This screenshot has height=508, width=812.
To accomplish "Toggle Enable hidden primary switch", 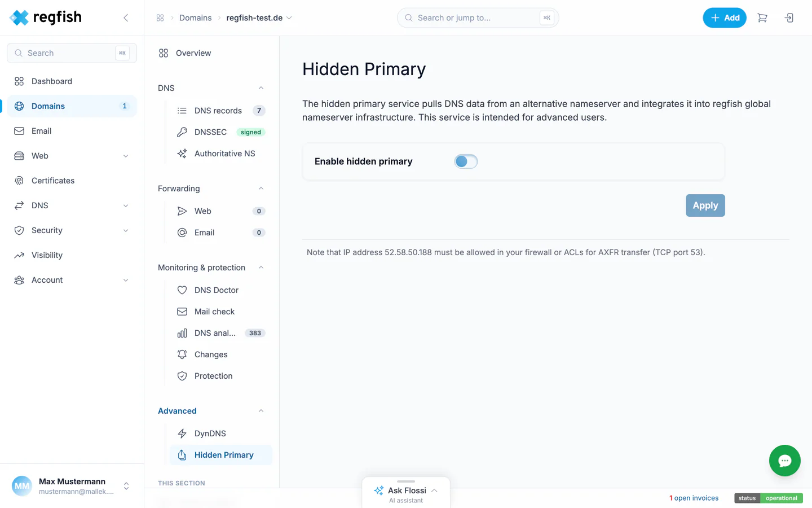I will tap(466, 161).
